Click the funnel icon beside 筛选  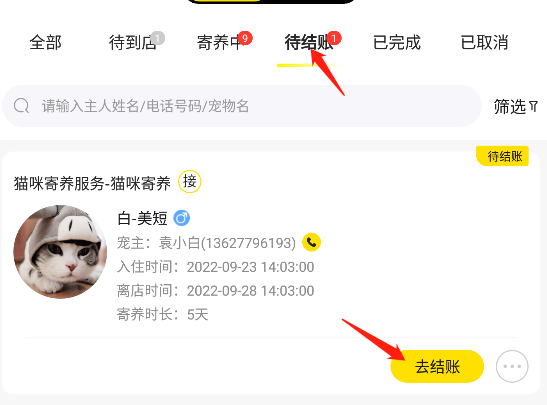pyautogui.click(x=533, y=106)
